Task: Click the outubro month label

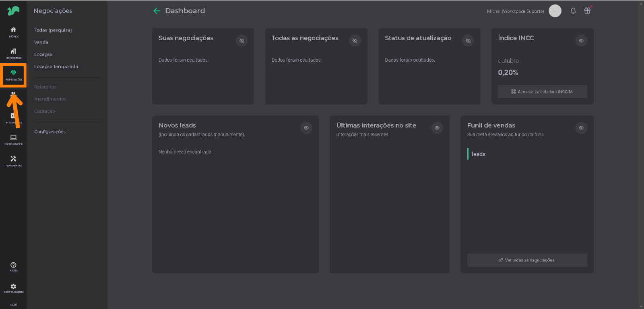Action: pos(508,61)
